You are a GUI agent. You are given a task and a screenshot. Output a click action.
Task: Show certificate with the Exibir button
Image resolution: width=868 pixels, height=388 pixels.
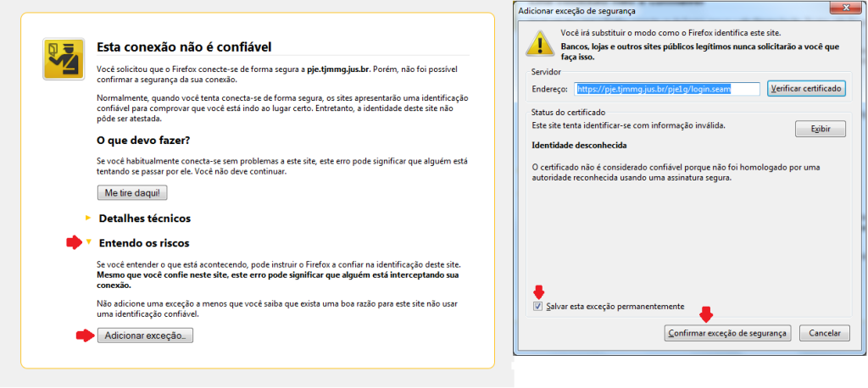821,129
